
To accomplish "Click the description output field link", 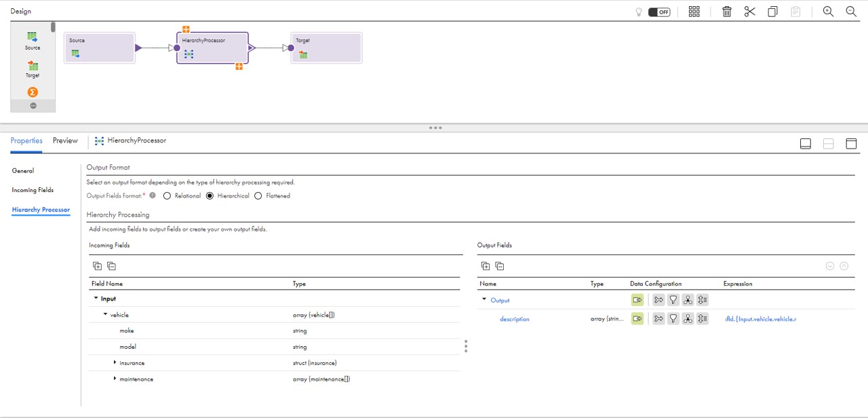I will [x=514, y=319].
